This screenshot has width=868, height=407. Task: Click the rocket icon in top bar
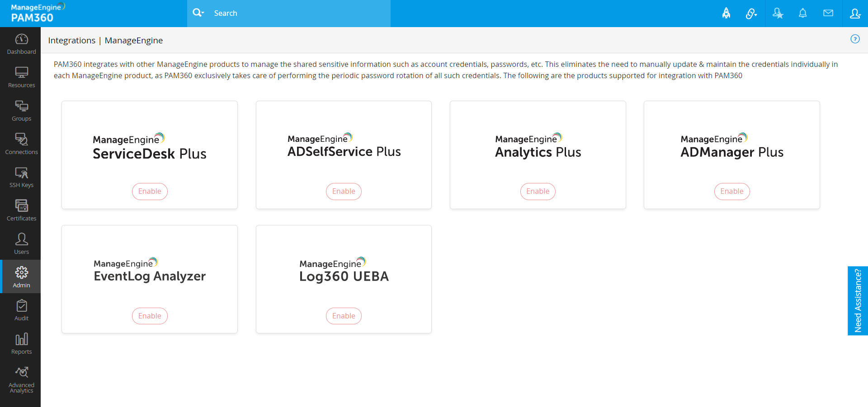click(726, 13)
